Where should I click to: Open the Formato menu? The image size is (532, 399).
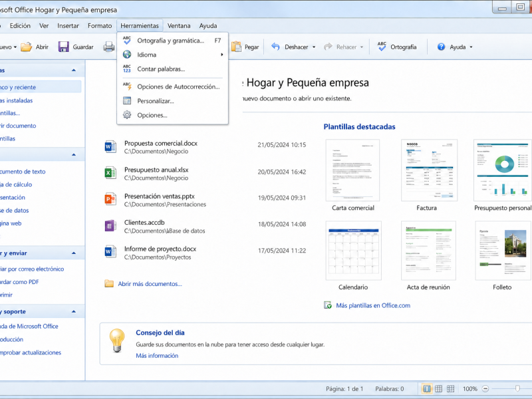100,26
